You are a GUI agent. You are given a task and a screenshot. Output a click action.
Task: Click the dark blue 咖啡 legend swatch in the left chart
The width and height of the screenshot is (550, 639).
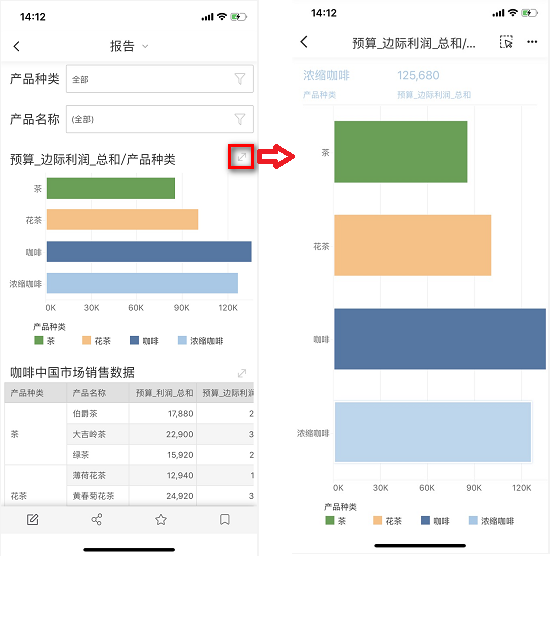pyautogui.click(x=134, y=340)
